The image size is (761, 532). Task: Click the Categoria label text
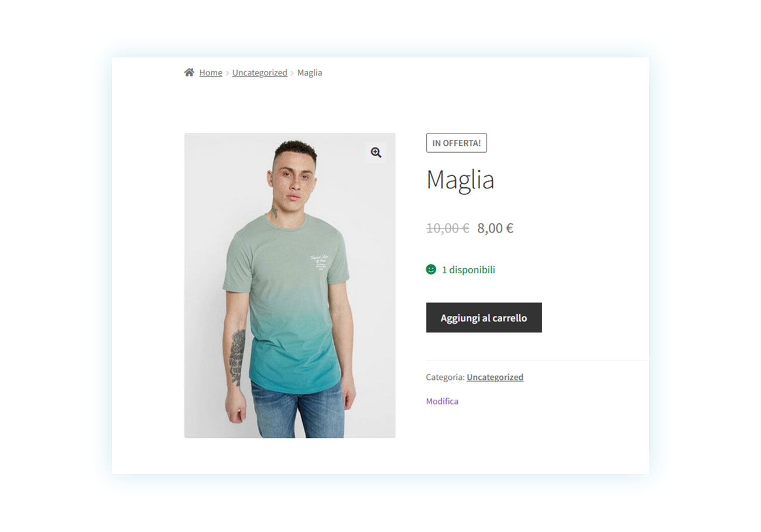tap(445, 377)
